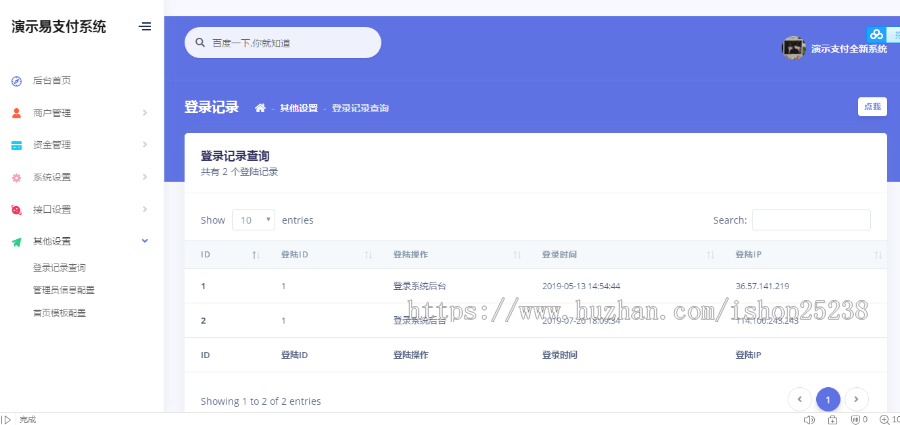Sort table by ID column arrows
This screenshot has height=425, width=900.
coord(256,255)
